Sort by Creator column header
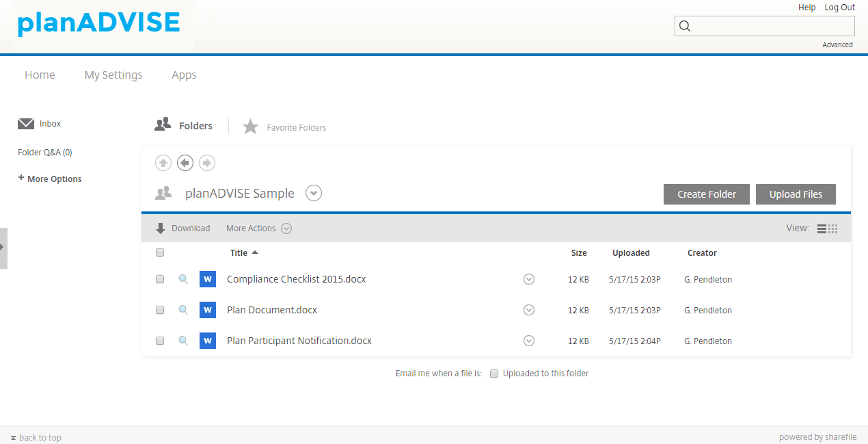 (x=702, y=253)
